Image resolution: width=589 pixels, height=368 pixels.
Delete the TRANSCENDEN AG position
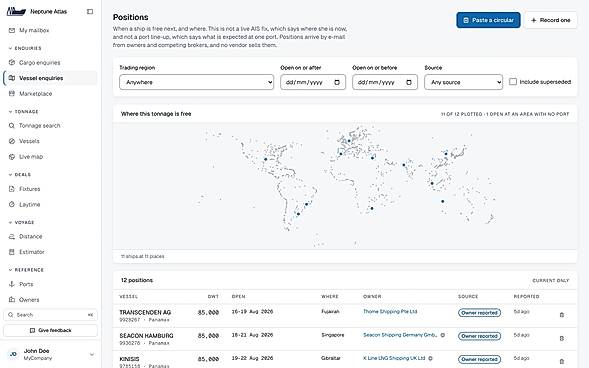(x=562, y=315)
